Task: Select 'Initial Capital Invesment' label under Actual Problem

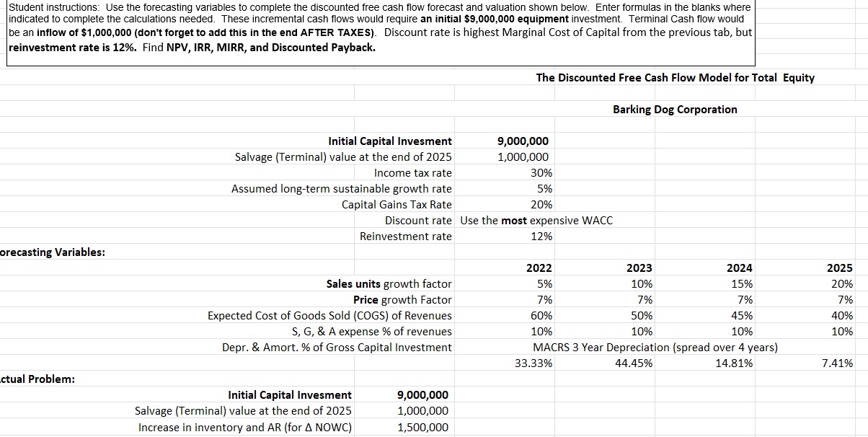Action: pos(290,394)
